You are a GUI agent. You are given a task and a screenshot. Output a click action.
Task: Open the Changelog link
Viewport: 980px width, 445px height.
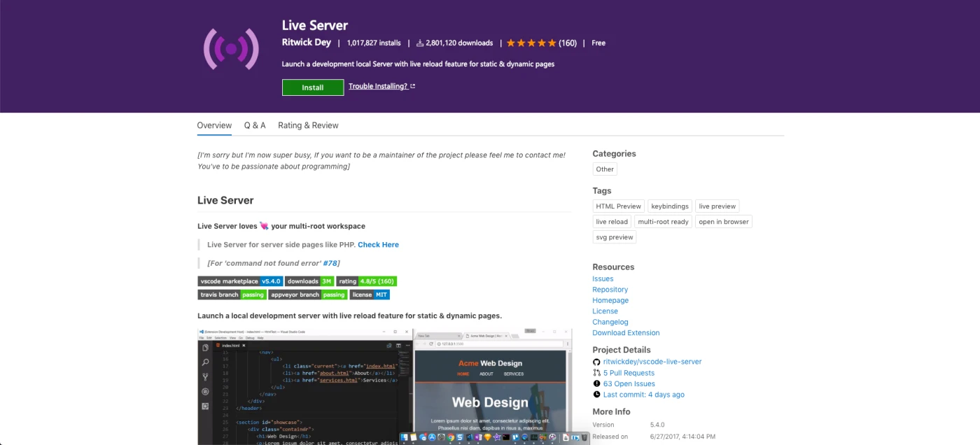[610, 322]
